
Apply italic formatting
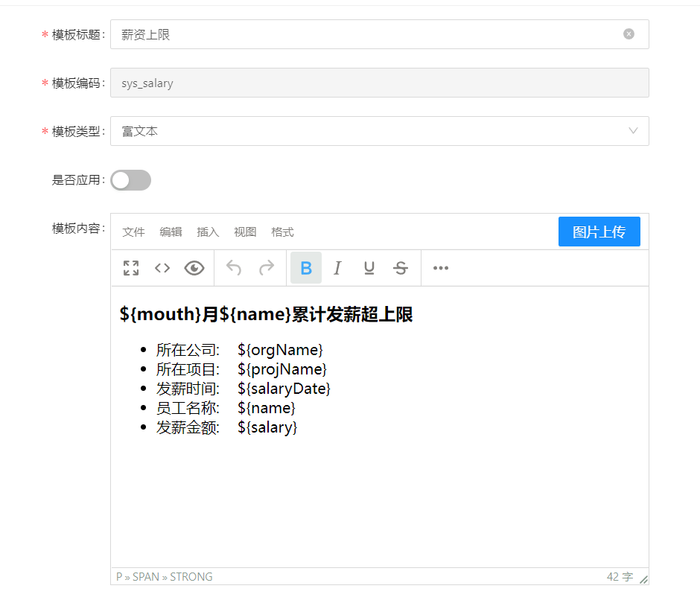[x=337, y=268]
